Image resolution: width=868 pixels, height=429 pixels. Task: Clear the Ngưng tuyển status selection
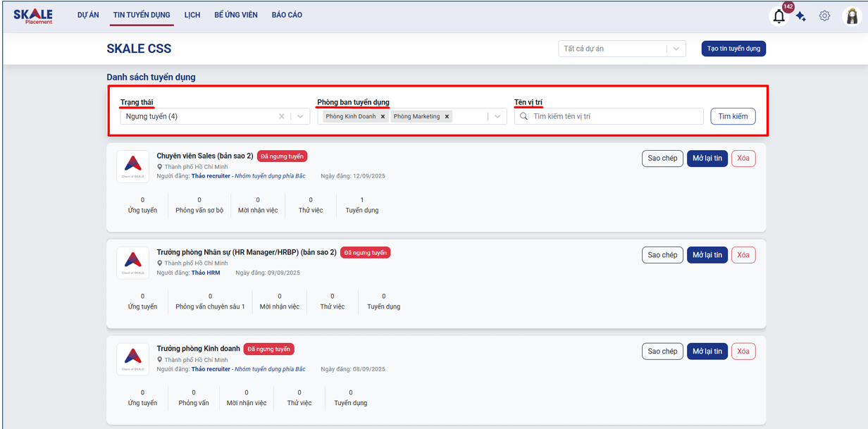282,117
